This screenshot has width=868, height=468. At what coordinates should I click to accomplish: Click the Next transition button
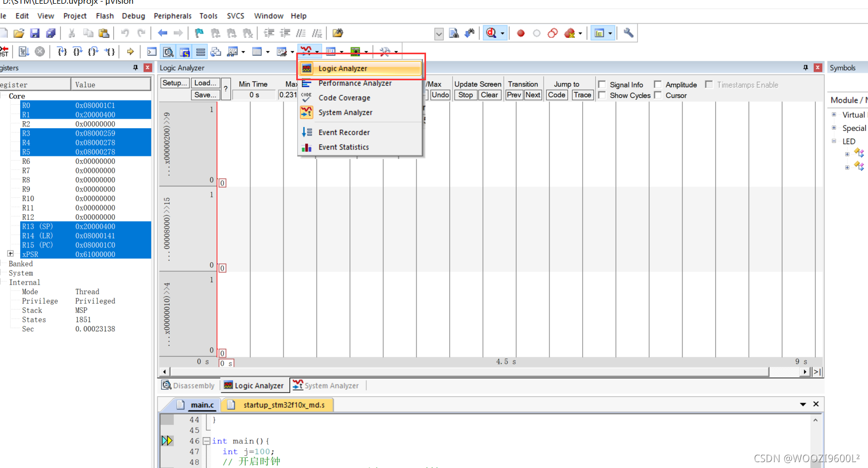(x=533, y=95)
